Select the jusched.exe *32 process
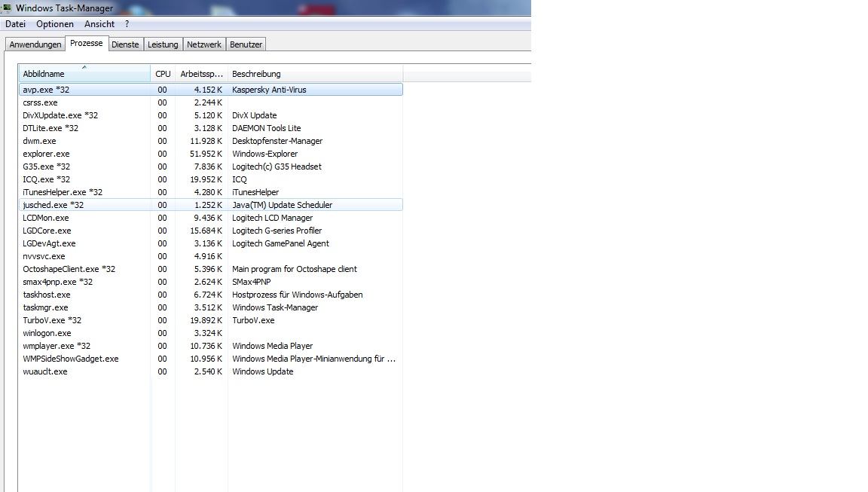The height and width of the screenshot is (492, 868). [210, 205]
